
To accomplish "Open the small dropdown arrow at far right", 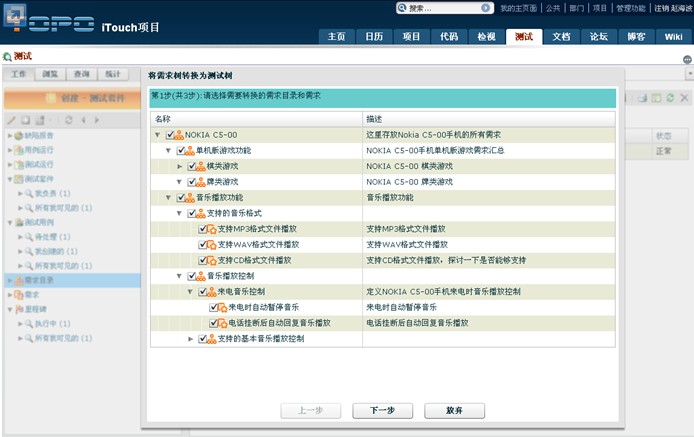I will coord(690,74).
